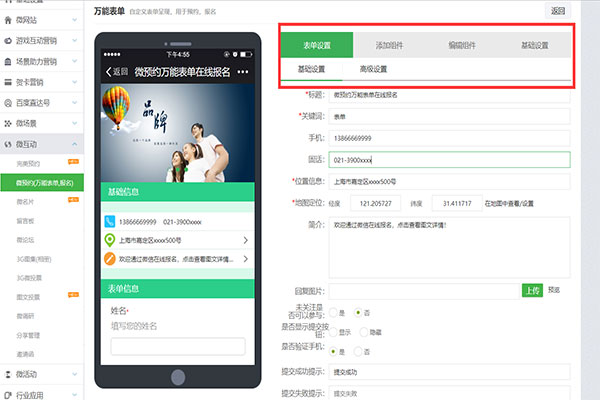This screenshot has width=600, height=400.
Task: Click the card icon beside 贺卡营销
Action: point(8,82)
